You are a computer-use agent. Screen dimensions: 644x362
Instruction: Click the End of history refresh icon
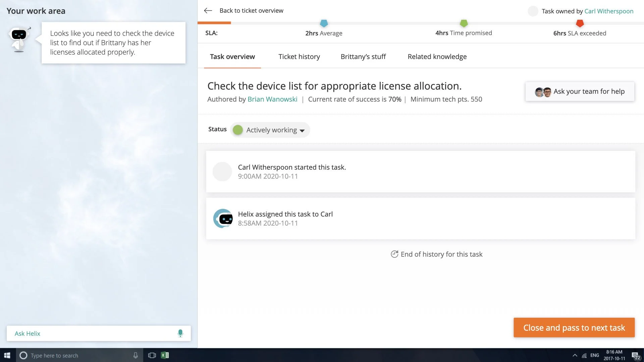394,254
